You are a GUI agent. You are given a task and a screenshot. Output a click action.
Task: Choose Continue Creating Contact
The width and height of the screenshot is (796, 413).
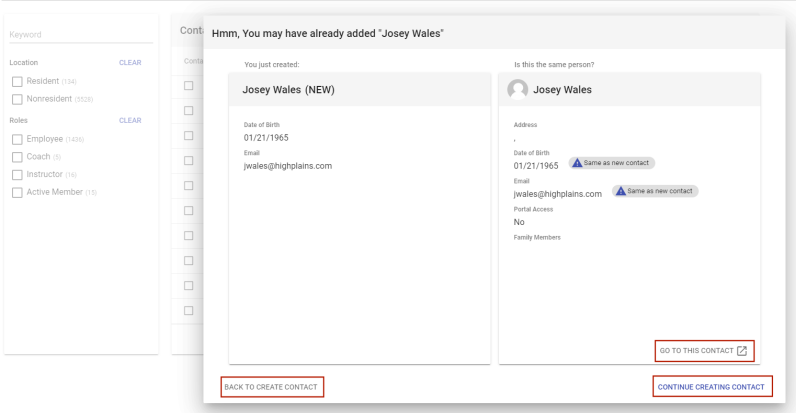[x=711, y=387]
